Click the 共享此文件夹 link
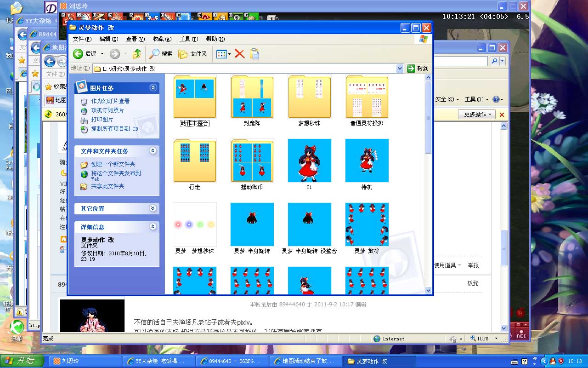 point(107,186)
